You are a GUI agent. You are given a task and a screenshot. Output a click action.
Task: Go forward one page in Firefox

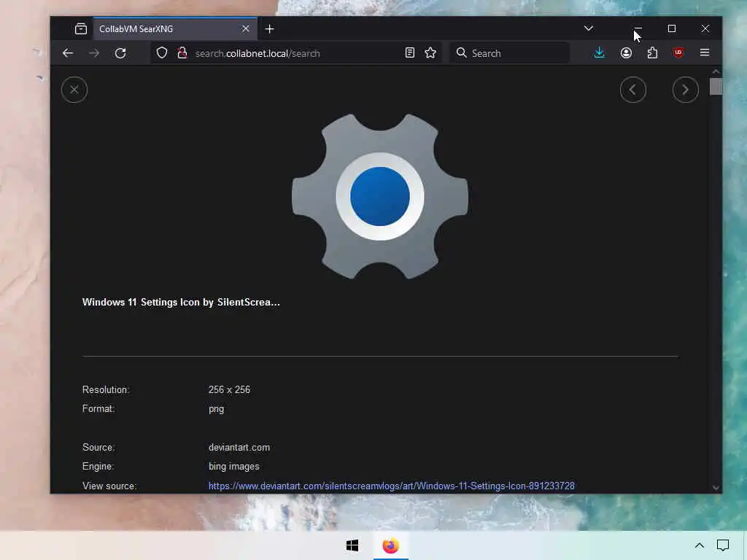coord(94,52)
